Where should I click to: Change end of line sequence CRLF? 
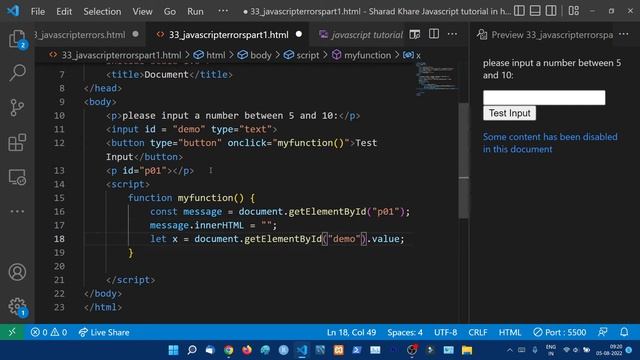point(478,332)
